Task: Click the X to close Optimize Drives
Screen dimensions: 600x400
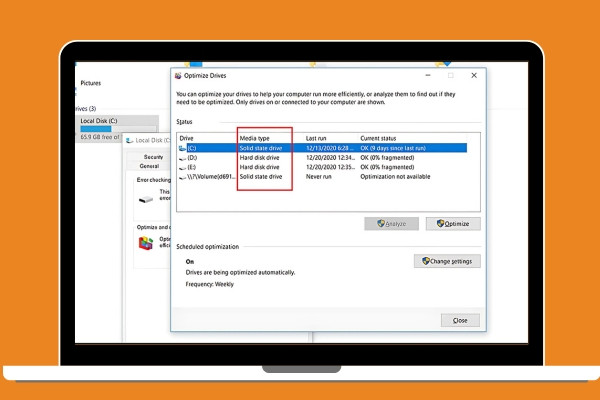Action: point(474,75)
